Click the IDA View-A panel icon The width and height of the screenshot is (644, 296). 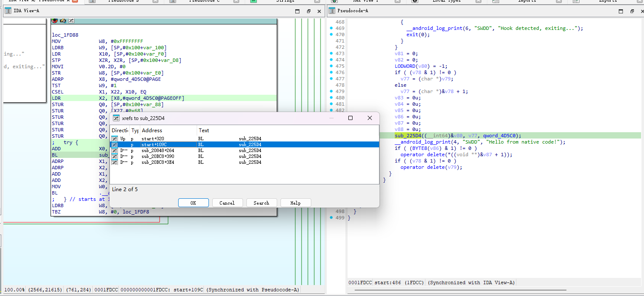(8, 11)
